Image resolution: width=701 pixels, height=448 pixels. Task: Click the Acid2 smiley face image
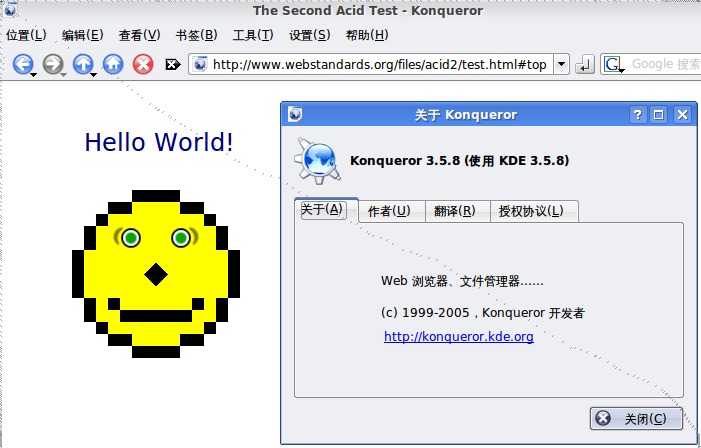click(x=156, y=274)
